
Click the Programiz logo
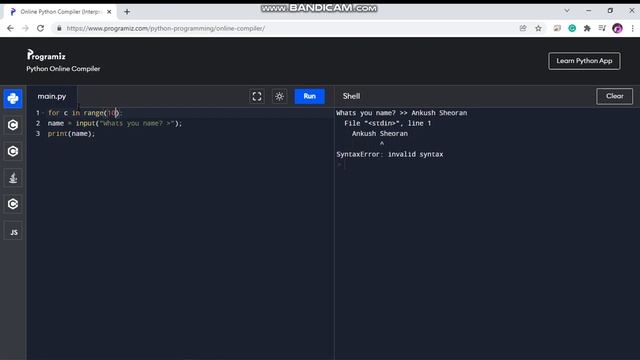point(46,55)
